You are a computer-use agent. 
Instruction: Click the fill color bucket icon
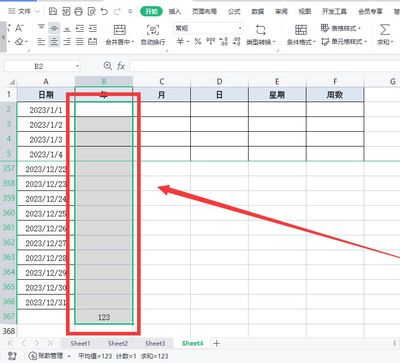[19, 42]
